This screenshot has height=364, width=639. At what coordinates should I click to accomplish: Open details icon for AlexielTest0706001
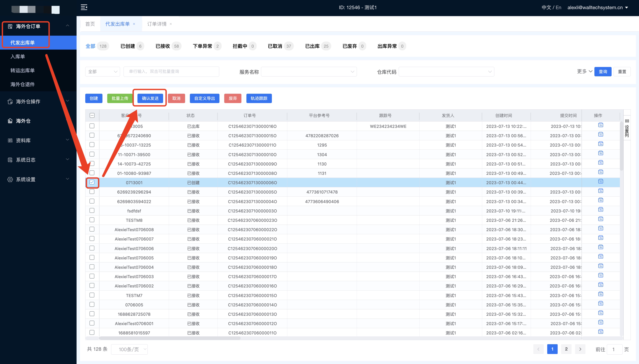point(601,322)
